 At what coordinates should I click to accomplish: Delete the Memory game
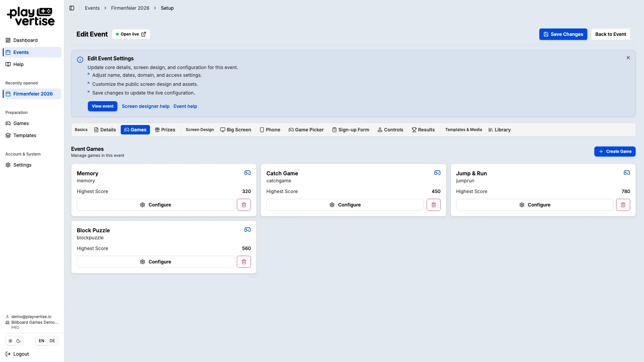(x=244, y=205)
